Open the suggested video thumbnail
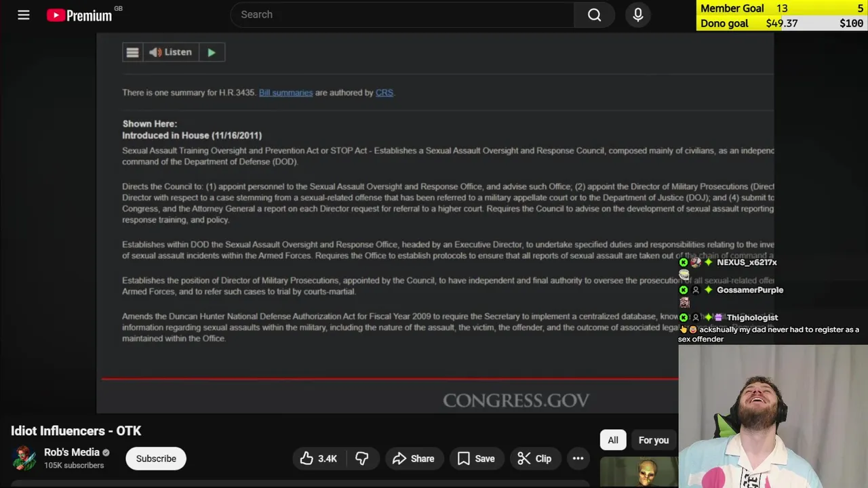 pos(639,473)
